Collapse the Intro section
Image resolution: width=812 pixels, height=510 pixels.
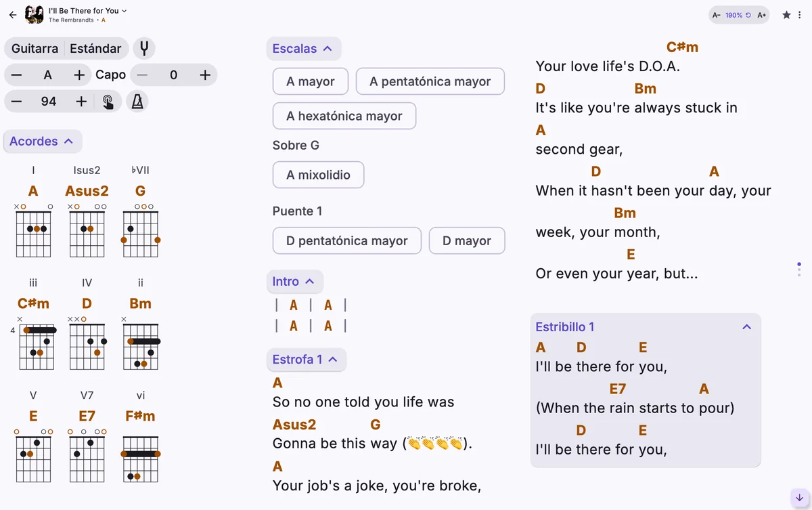click(294, 282)
